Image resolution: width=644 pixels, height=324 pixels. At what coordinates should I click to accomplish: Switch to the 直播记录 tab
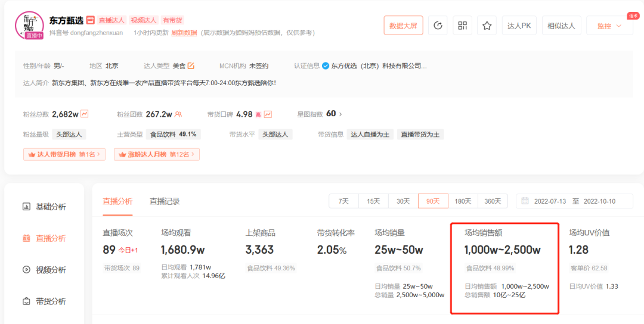pyautogui.click(x=165, y=201)
